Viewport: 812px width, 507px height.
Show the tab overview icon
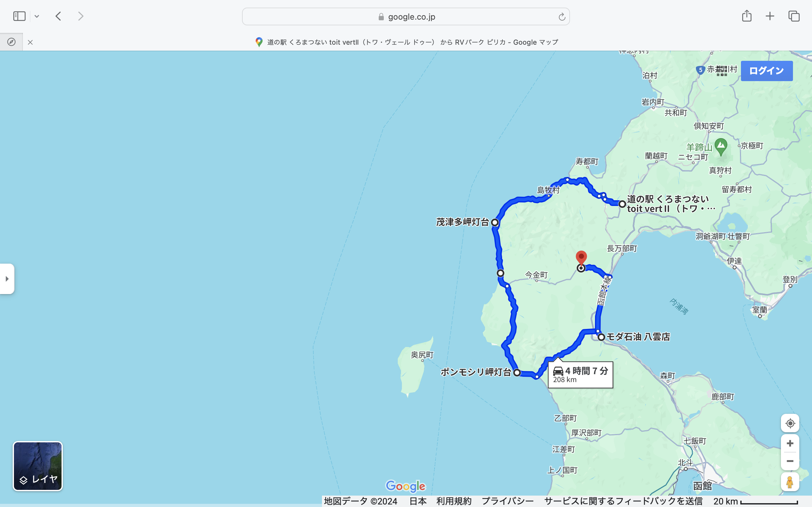click(x=794, y=16)
